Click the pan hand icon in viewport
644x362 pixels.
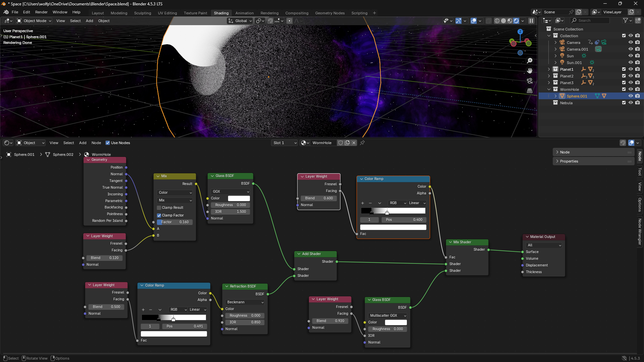[x=530, y=71]
